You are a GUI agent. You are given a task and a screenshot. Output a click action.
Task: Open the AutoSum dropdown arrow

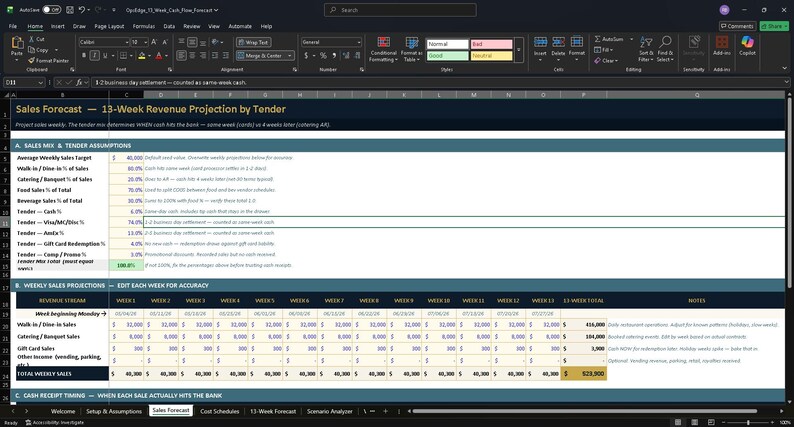[x=631, y=39]
